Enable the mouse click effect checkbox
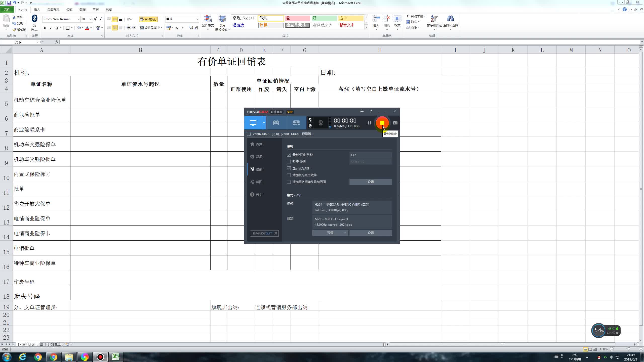644x362 pixels. (289, 175)
